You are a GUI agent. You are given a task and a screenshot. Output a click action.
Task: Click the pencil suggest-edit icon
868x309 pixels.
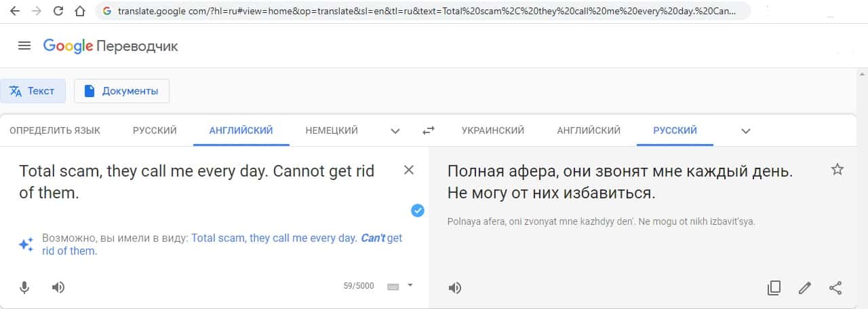tap(805, 288)
